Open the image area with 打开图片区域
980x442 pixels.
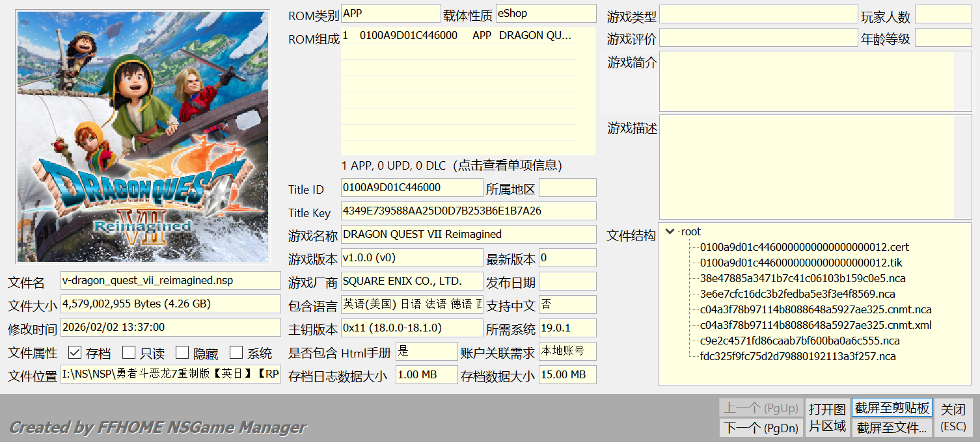[827, 417]
